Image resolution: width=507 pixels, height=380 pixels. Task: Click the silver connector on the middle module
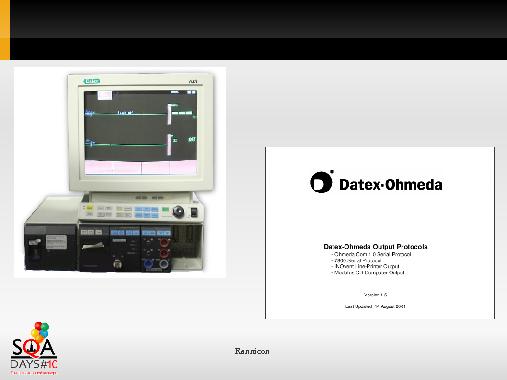tap(117, 264)
